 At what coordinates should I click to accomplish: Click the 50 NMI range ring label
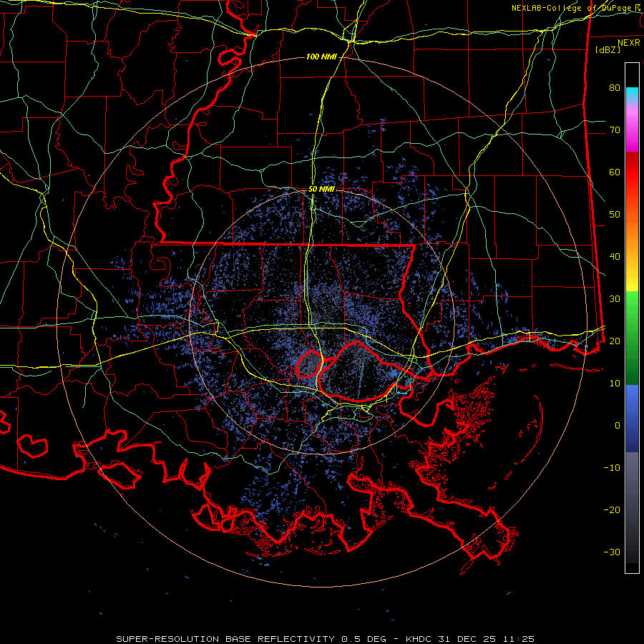pos(321,189)
